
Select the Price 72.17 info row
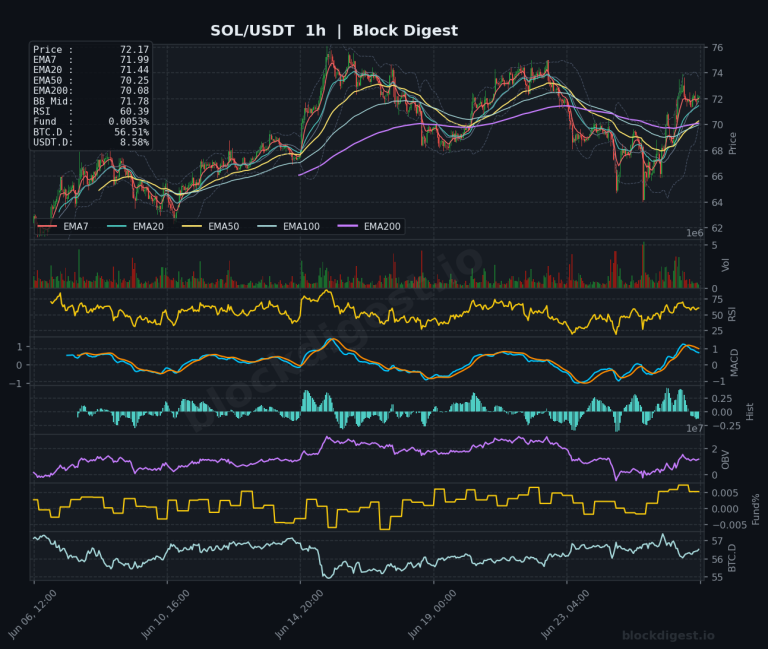(x=91, y=49)
